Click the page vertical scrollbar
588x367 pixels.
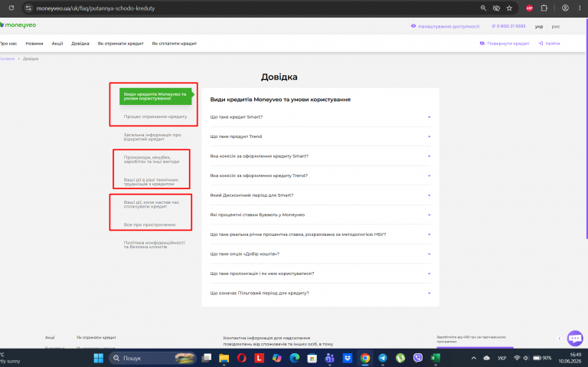(x=586, y=128)
